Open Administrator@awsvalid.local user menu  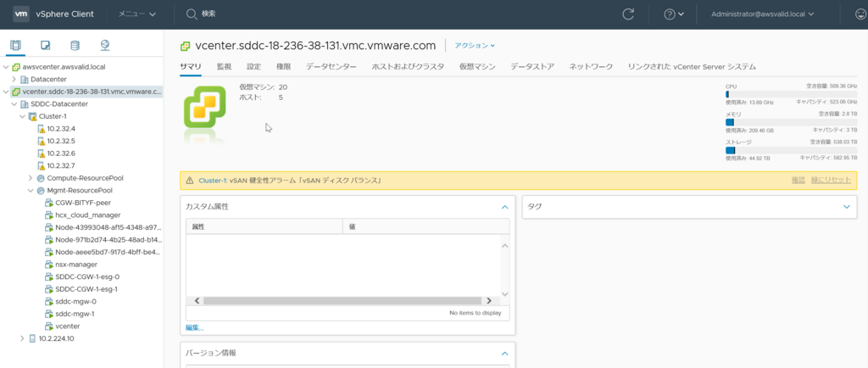(762, 14)
